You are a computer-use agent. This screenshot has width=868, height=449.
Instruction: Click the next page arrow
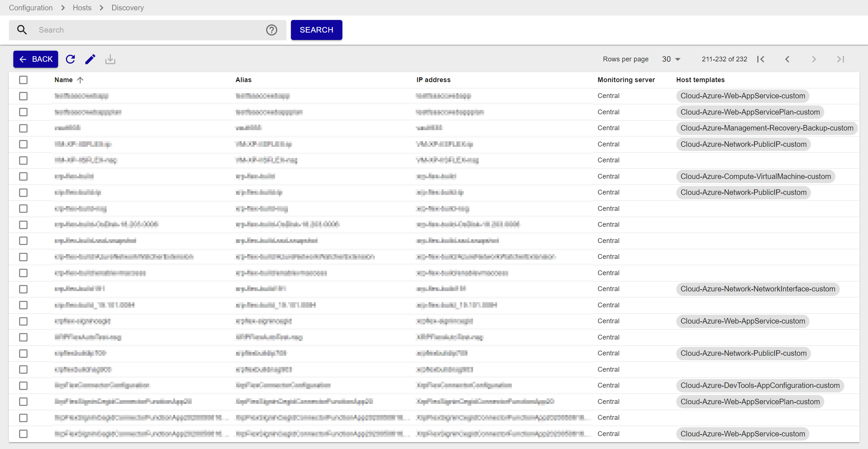(x=814, y=59)
